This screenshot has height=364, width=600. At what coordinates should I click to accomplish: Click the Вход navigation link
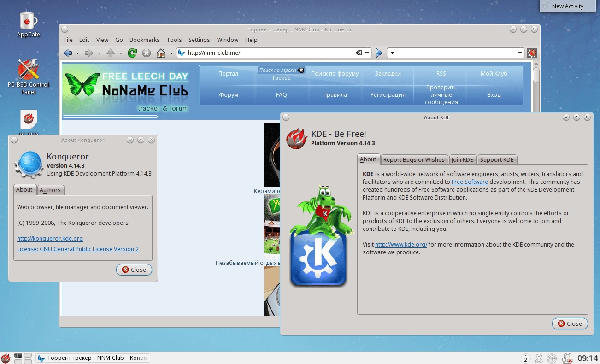click(494, 94)
